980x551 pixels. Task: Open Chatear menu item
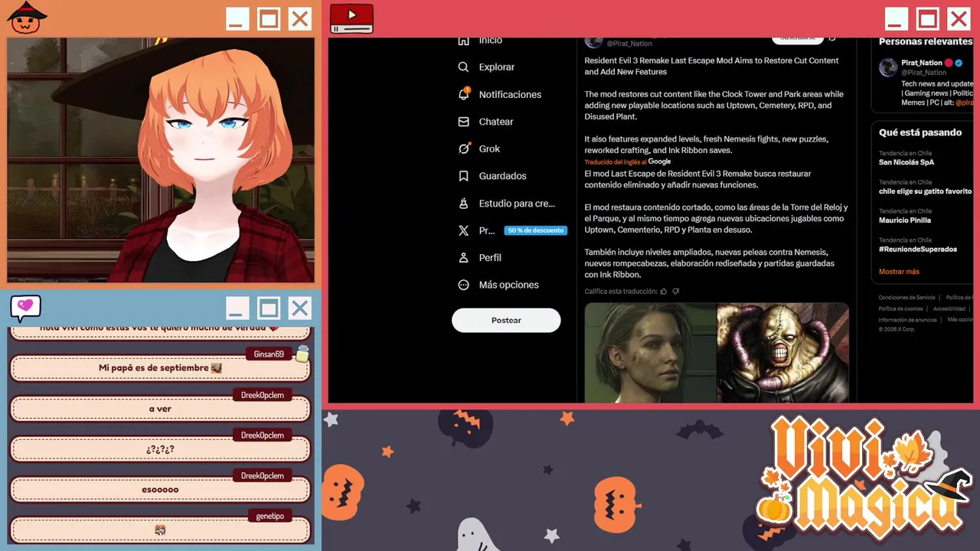496,122
